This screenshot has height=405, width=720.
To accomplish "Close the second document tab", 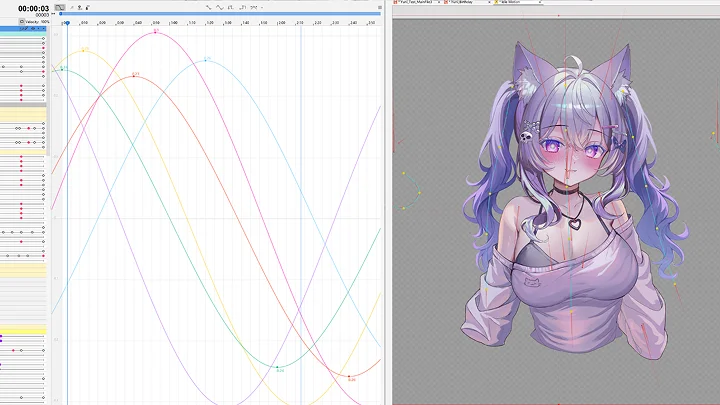I will click(x=489, y=2).
